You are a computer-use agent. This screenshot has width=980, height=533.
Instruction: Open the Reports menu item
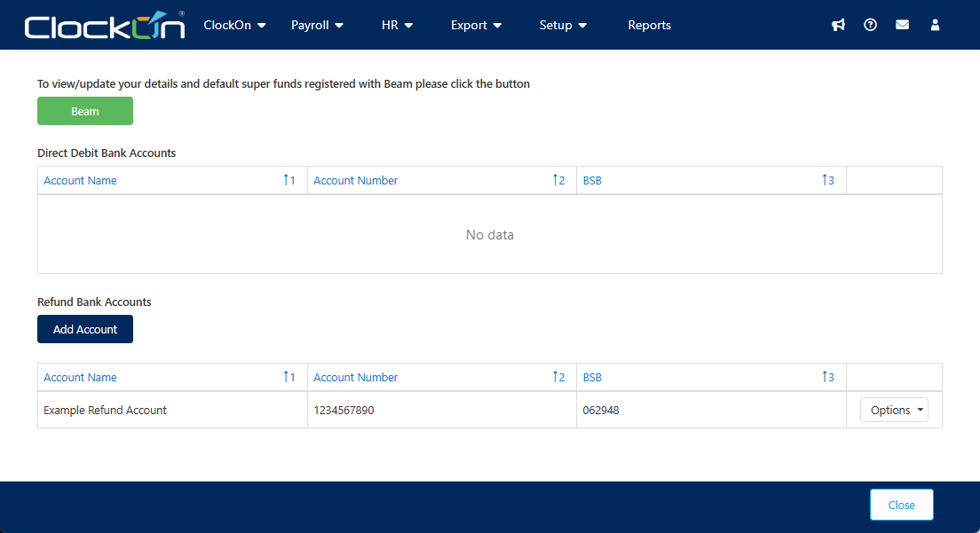coord(649,25)
